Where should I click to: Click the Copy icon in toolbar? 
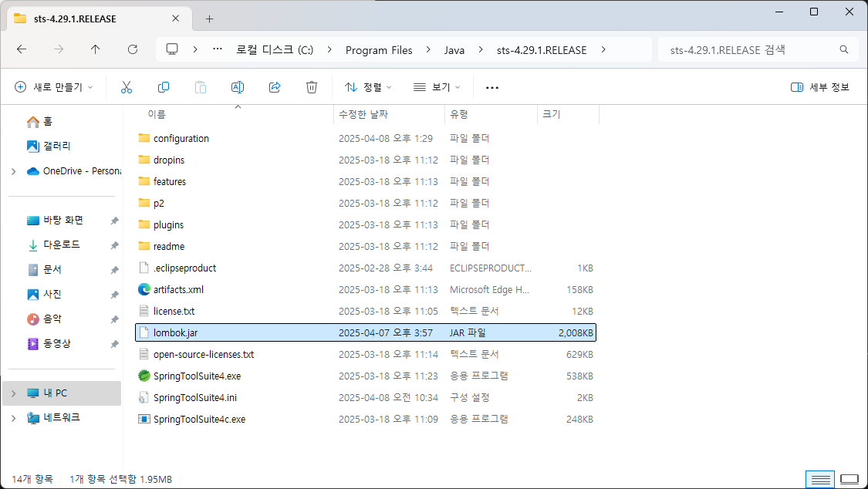click(164, 87)
